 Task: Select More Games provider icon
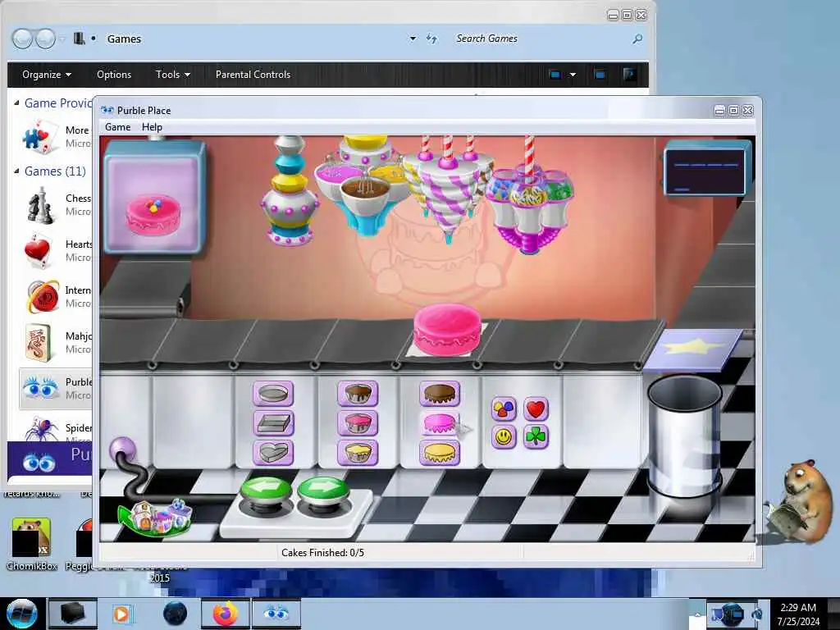pyautogui.click(x=41, y=137)
